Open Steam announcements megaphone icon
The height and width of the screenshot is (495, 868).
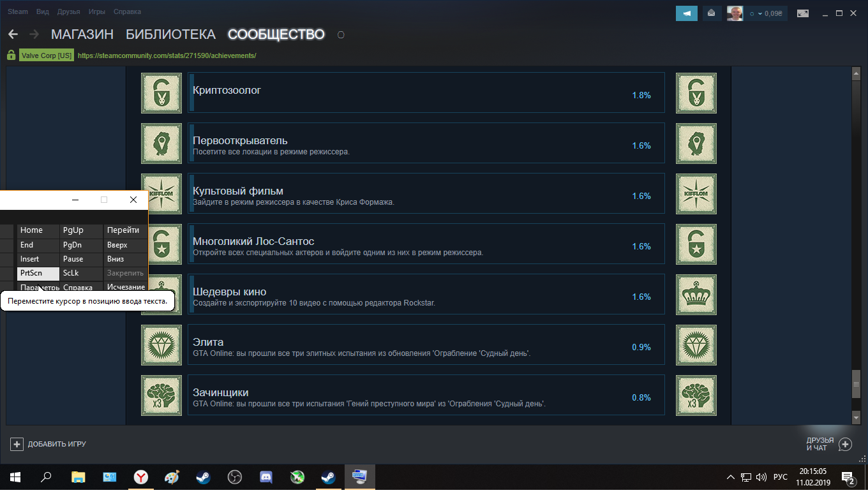pos(687,13)
